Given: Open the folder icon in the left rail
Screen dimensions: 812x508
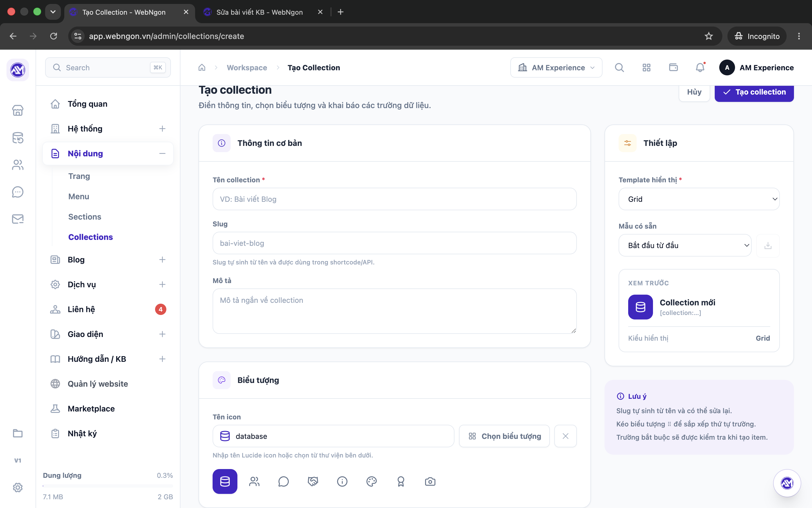Looking at the screenshot, I should tap(18, 433).
